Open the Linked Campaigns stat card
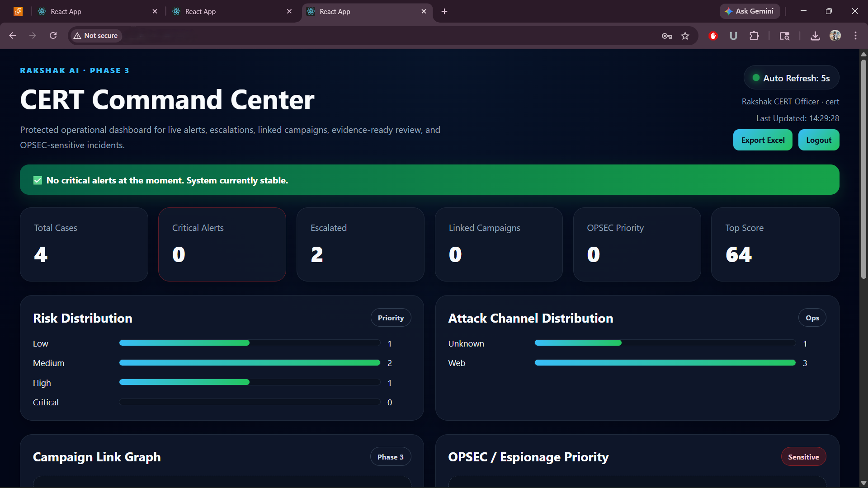 (x=499, y=244)
